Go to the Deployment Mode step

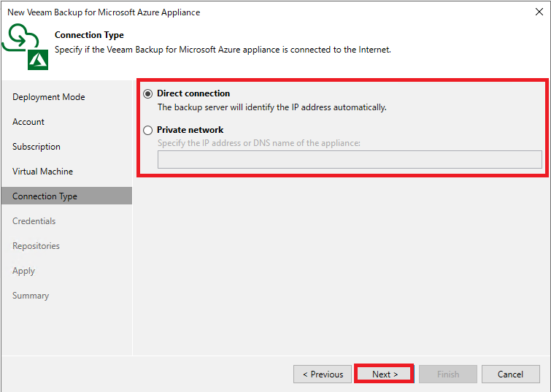[x=49, y=97]
